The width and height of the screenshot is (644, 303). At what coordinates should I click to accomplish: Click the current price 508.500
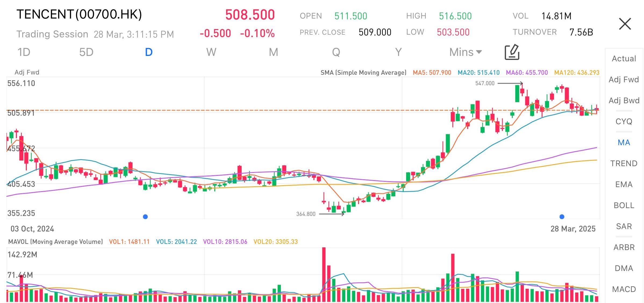pyautogui.click(x=250, y=15)
